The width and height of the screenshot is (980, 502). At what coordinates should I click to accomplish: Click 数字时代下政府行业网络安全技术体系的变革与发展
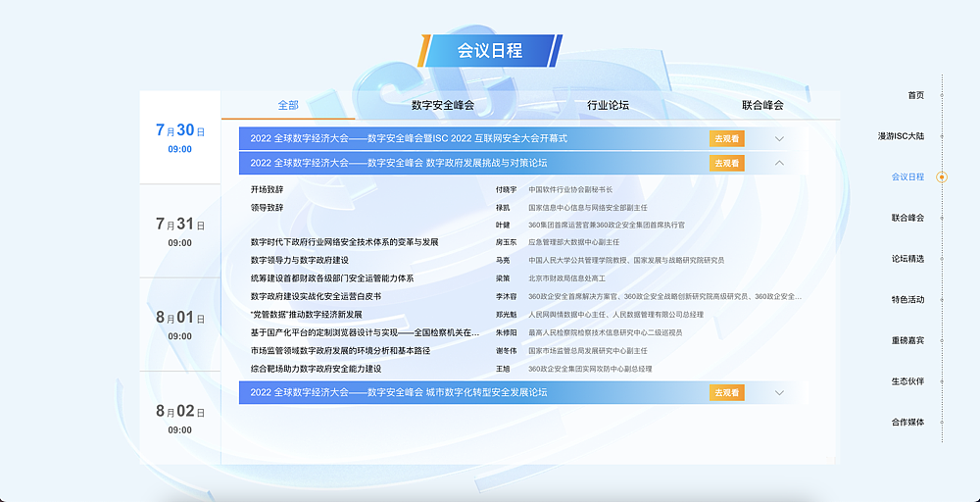(x=344, y=242)
